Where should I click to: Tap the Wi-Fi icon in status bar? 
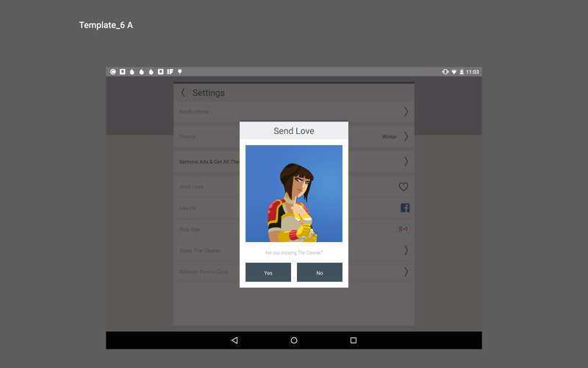pos(453,72)
